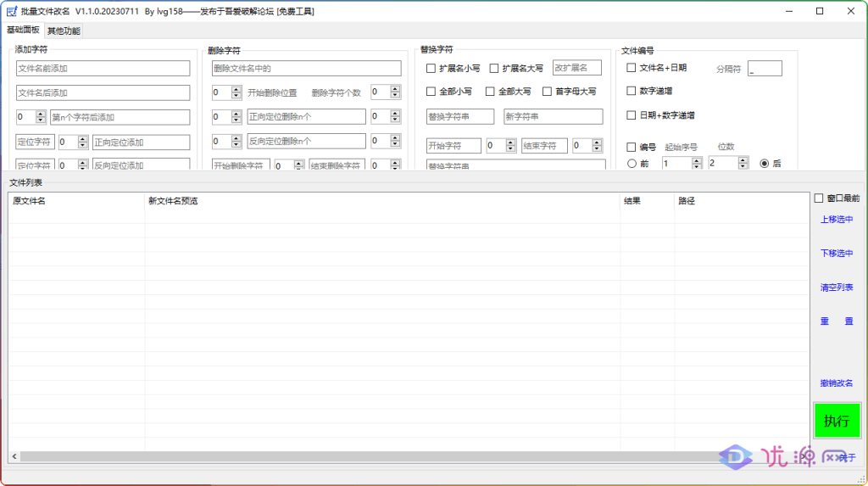Select the 前 radio button
868x486 pixels.
[x=632, y=163]
